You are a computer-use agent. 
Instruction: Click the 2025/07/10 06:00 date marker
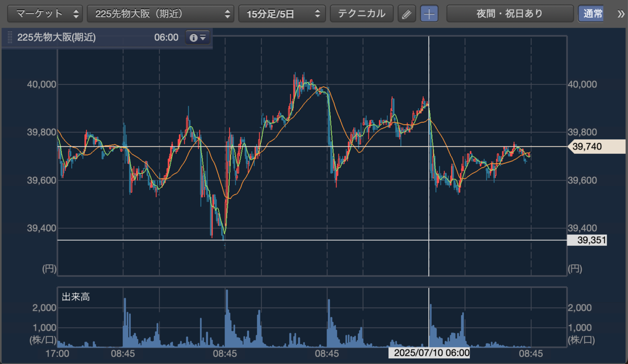429,354
